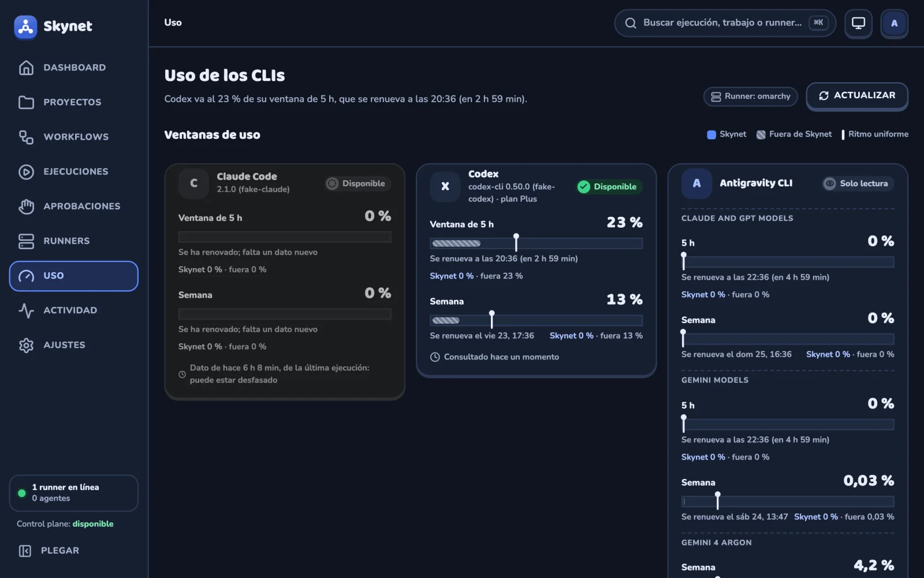The width and height of the screenshot is (924, 578).
Task: Open Ajustes gear icon
Action: coord(26,345)
